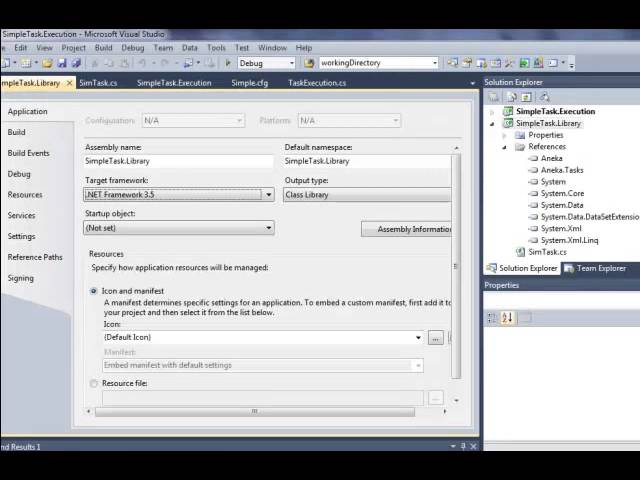The image size is (640, 480).
Task: Select the Aneka.Tasks reference
Action: coord(562,170)
